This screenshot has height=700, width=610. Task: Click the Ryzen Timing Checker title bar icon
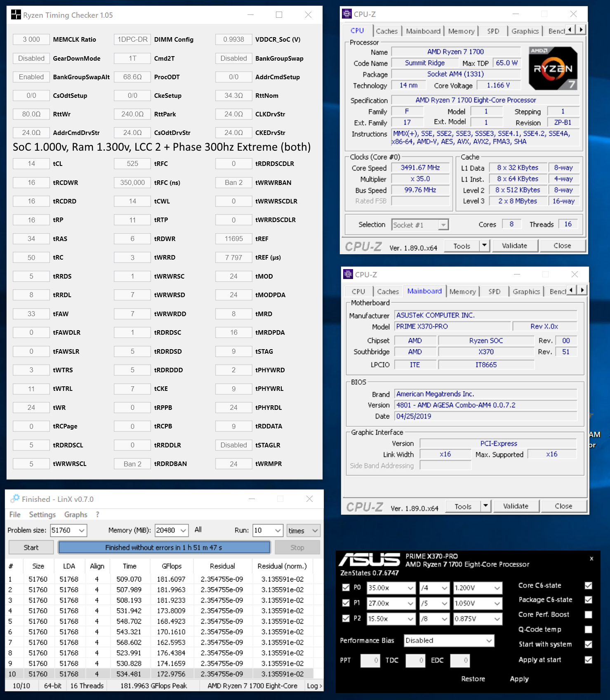point(16,15)
